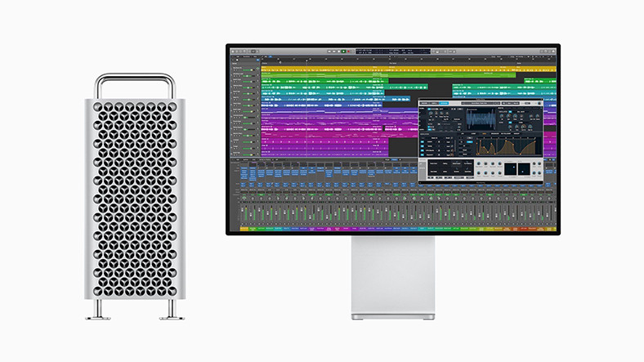The height and width of the screenshot is (362, 644).
Task: Click the red Record button in transport
Action: (x=348, y=51)
